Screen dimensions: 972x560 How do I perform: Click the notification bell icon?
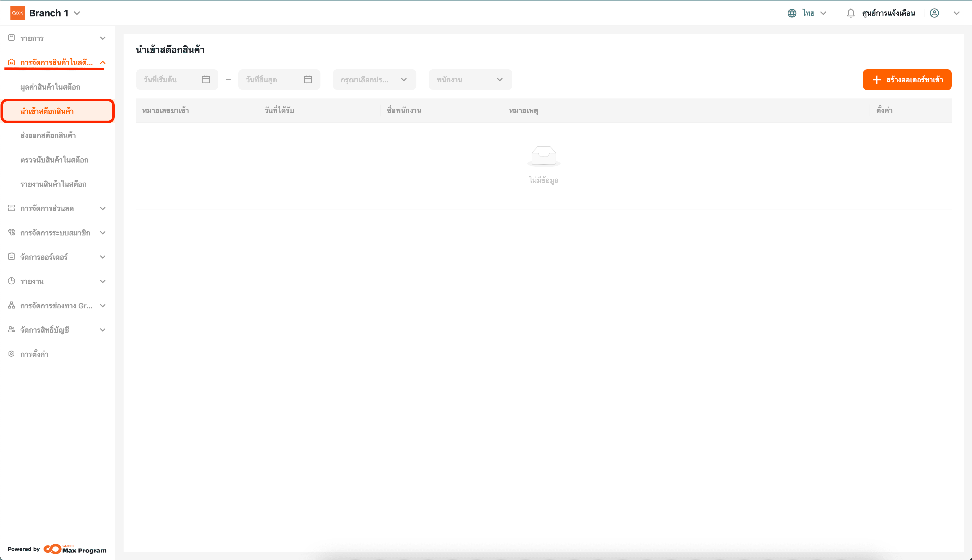pyautogui.click(x=850, y=13)
